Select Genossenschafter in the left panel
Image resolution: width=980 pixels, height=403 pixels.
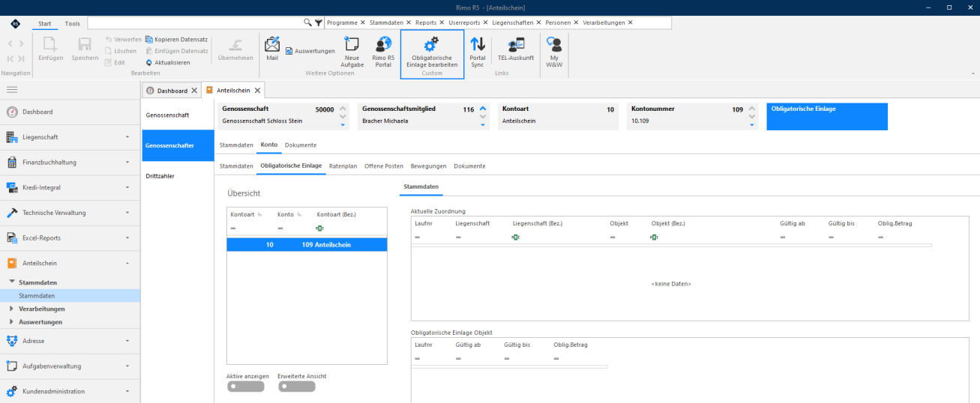click(178, 145)
